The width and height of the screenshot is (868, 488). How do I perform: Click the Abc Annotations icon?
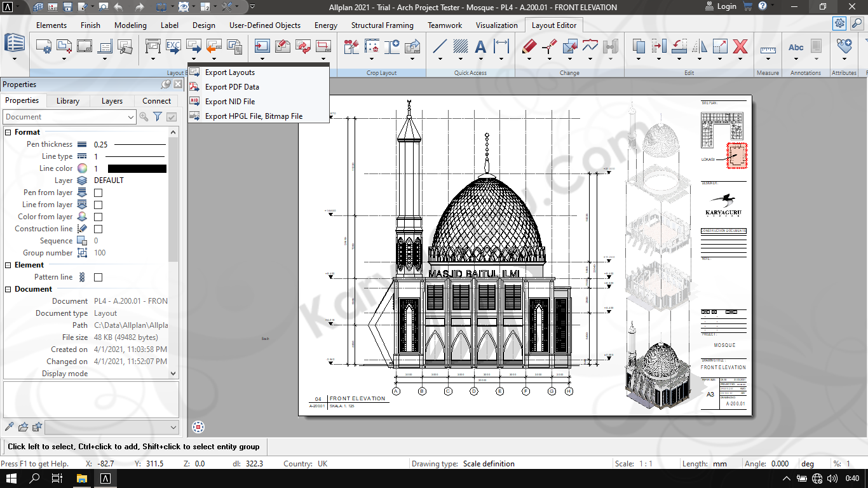click(x=796, y=47)
